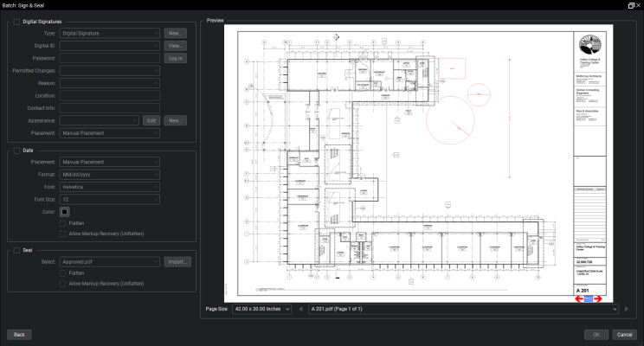The width and height of the screenshot is (644, 346).
Task: Click the View button for Digital ID
Action: 176,46
